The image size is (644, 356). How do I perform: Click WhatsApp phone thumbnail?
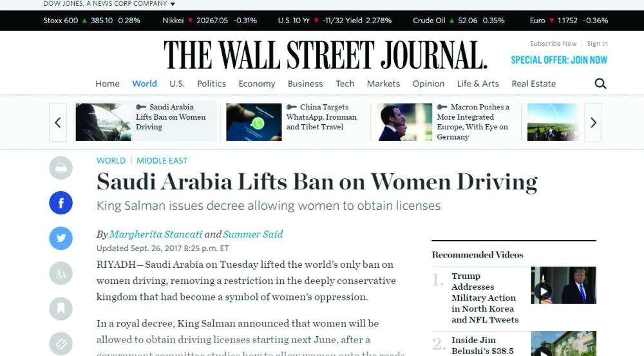(254, 122)
